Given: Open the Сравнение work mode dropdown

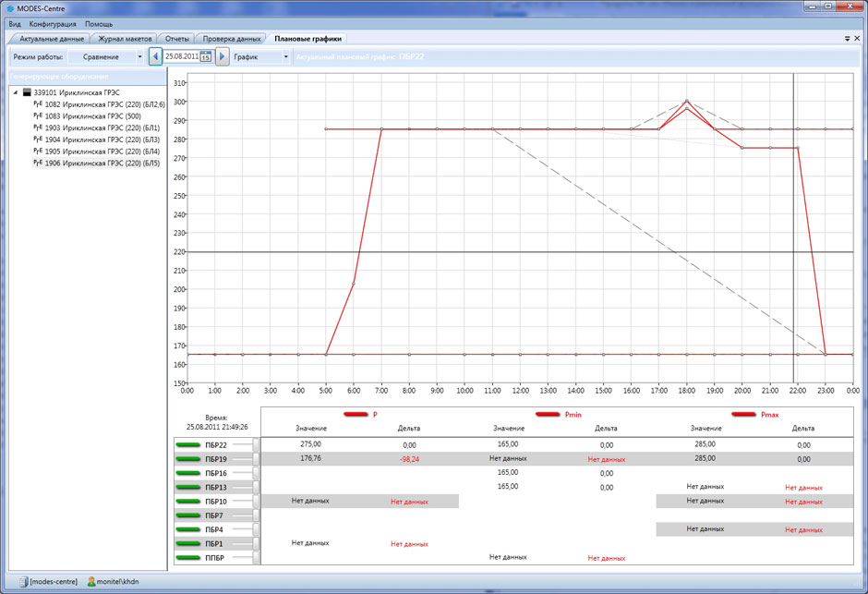Looking at the screenshot, I should (x=106, y=56).
